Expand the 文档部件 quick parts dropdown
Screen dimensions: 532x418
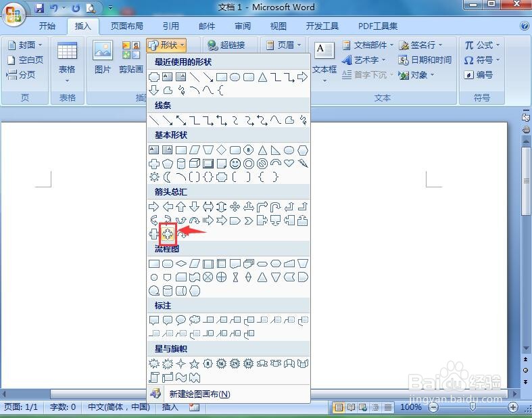click(368, 45)
